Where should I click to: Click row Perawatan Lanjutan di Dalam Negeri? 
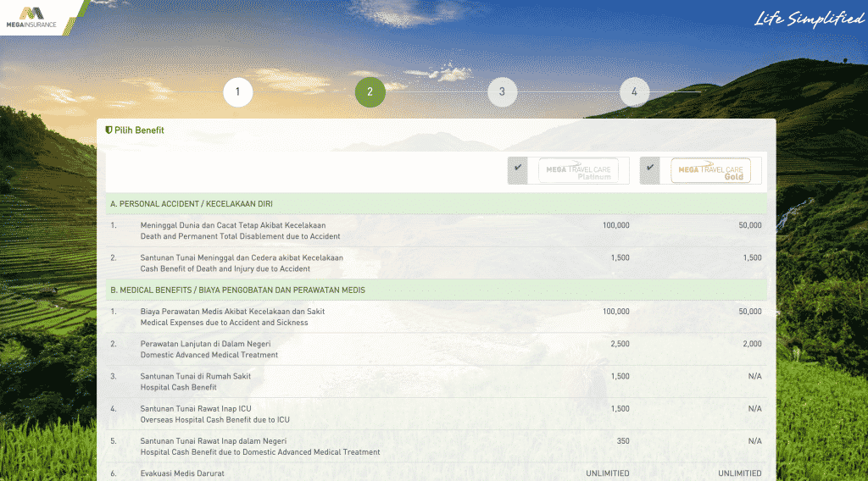[x=437, y=350]
